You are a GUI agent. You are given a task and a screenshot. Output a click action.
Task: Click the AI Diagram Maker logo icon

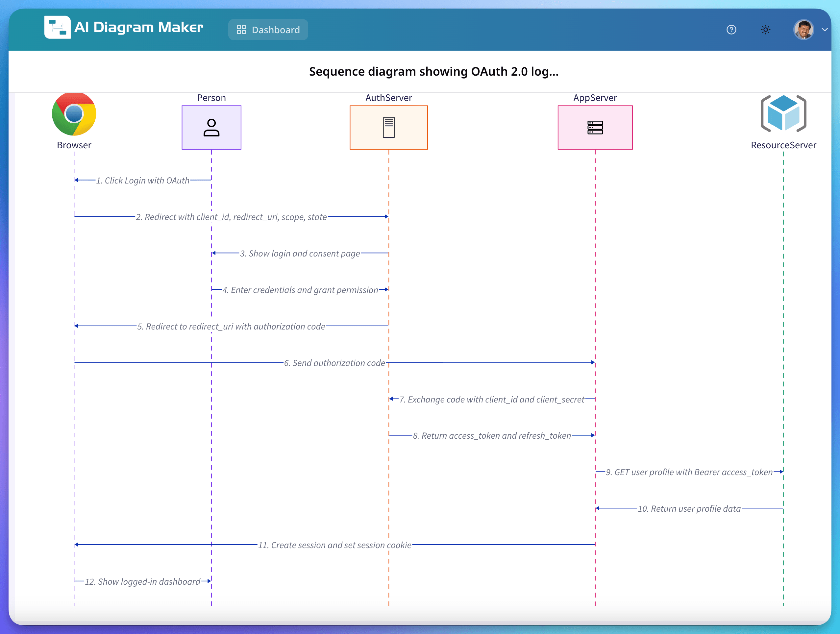[58, 28]
